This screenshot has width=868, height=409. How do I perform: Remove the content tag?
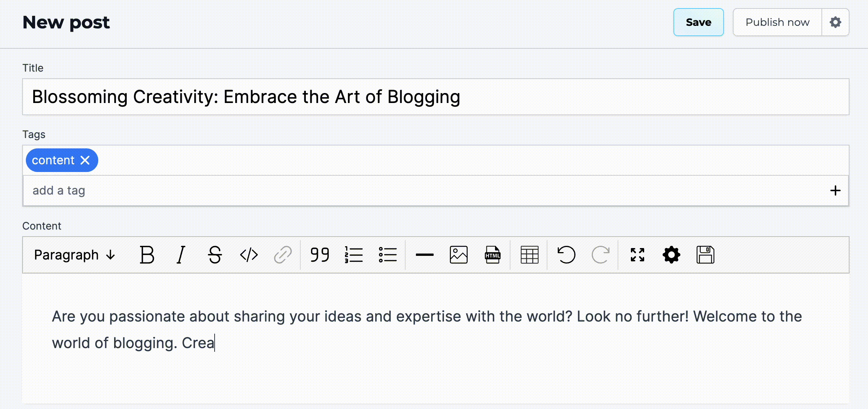click(x=85, y=160)
